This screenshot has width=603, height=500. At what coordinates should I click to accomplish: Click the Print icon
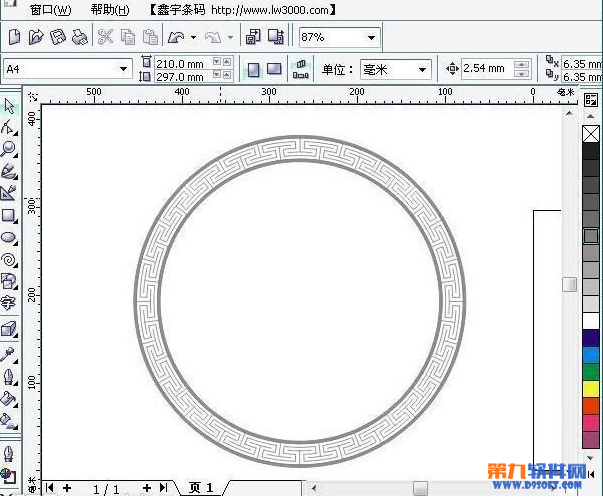(x=80, y=37)
